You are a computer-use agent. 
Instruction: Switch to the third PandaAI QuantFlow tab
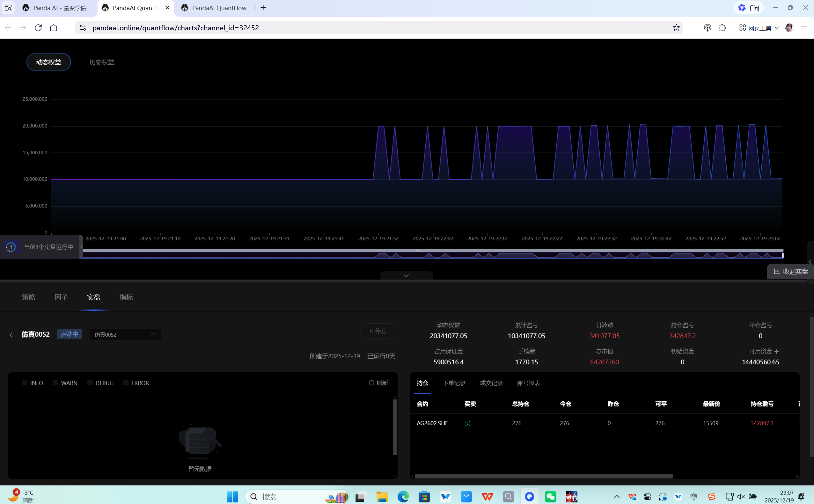point(214,8)
